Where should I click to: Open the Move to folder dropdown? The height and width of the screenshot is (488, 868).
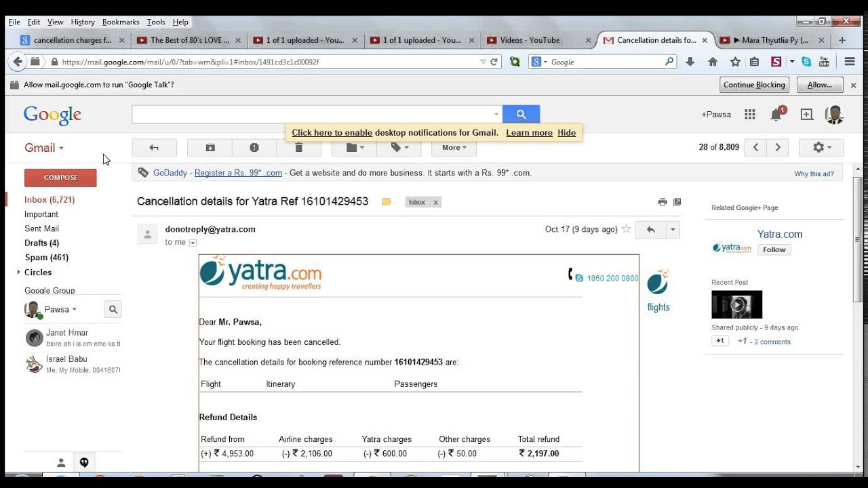(355, 148)
